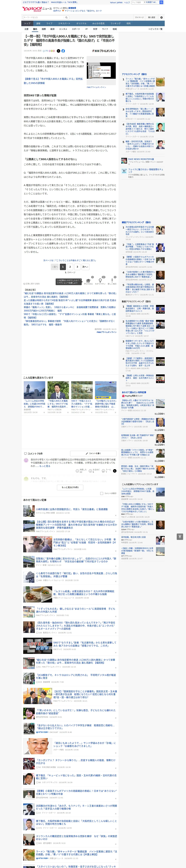Click the マイページ link
This screenshot has width=186, height=868.
(x=139, y=17)
